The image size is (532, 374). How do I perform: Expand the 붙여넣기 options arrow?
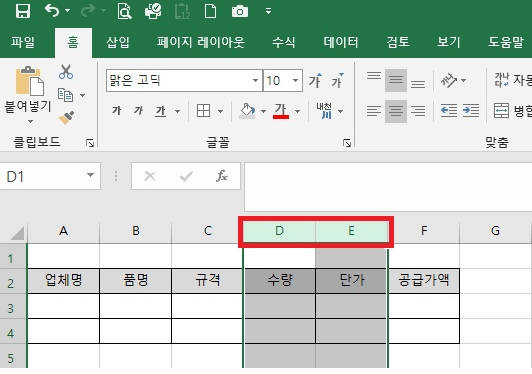pos(30,121)
